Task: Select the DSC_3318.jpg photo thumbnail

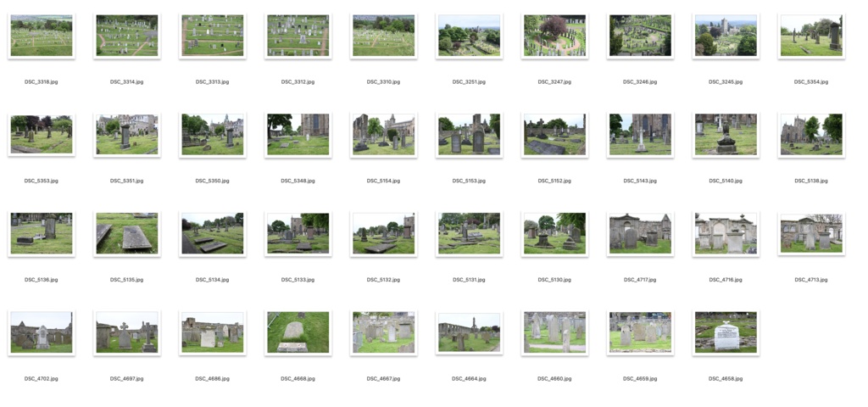Action: pyautogui.click(x=42, y=36)
